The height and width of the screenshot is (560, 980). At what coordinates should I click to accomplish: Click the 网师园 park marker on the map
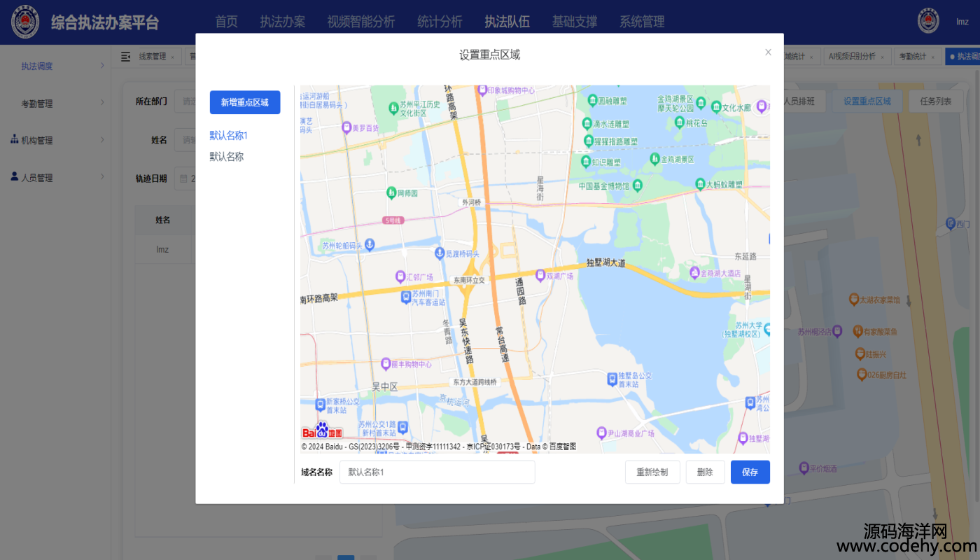click(x=391, y=192)
